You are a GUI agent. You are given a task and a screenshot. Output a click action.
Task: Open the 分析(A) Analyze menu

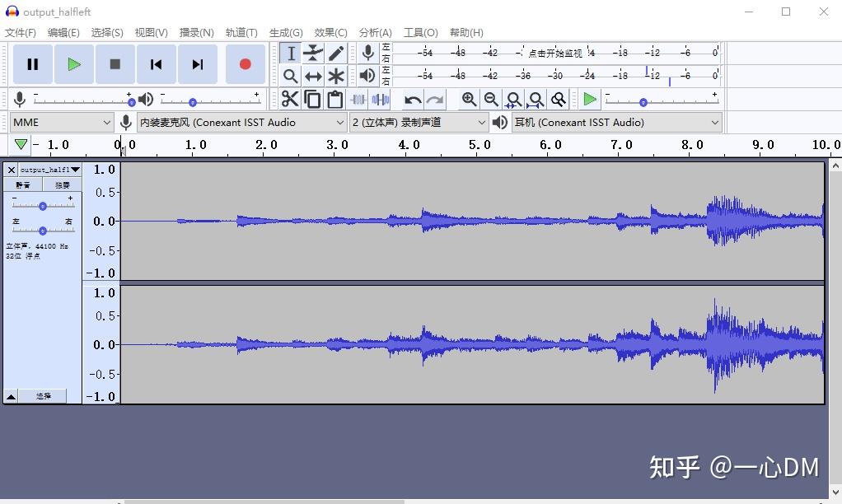click(x=376, y=33)
